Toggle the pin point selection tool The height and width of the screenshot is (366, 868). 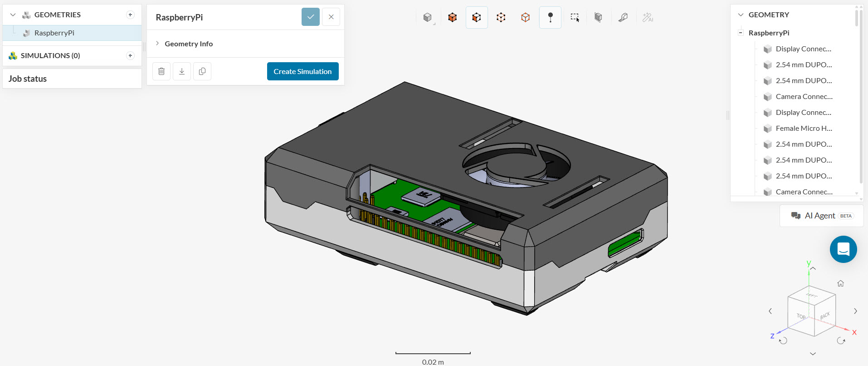(x=550, y=18)
